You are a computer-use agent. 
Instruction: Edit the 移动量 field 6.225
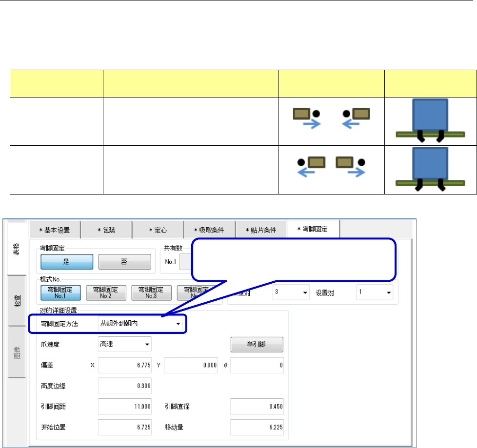tap(257, 427)
